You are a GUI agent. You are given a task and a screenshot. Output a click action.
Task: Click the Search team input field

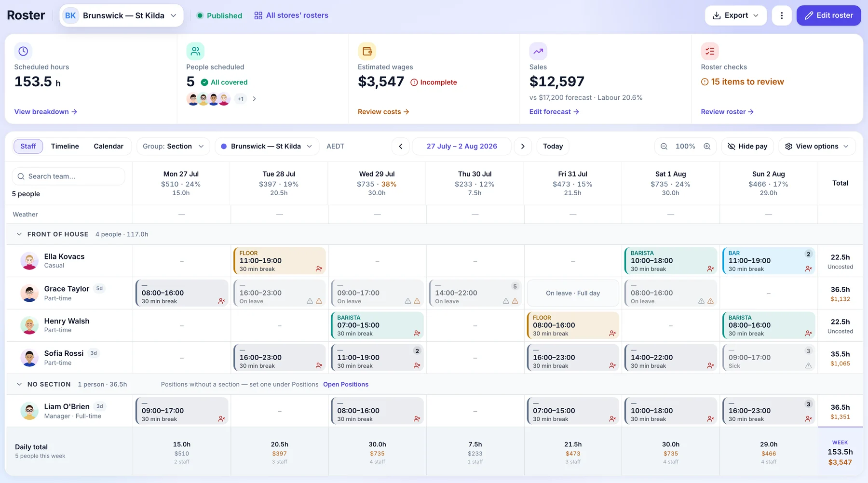coord(68,176)
